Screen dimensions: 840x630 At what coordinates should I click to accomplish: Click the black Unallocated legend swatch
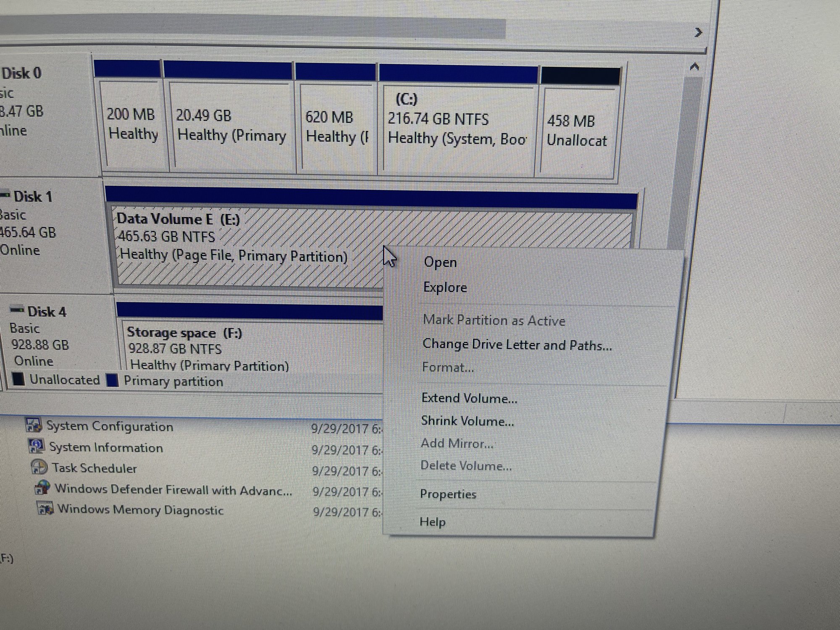(x=18, y=379)
